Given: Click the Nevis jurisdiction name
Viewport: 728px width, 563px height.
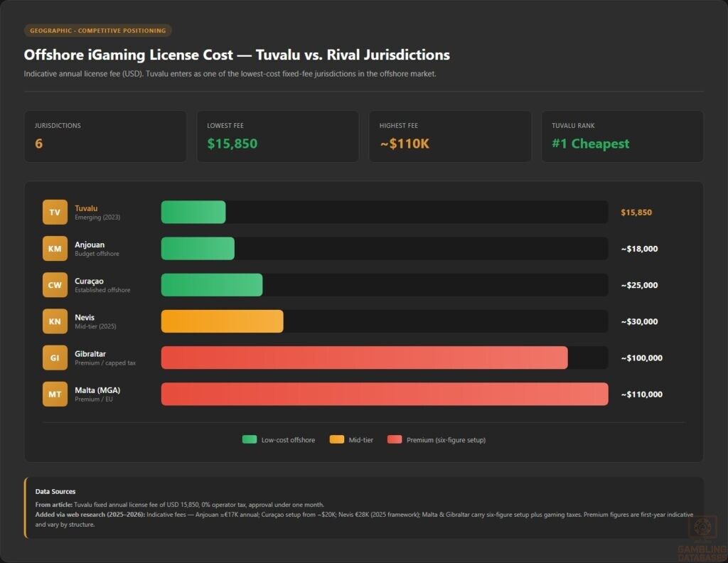Looking at the screenshot, I should pos(85,317).
